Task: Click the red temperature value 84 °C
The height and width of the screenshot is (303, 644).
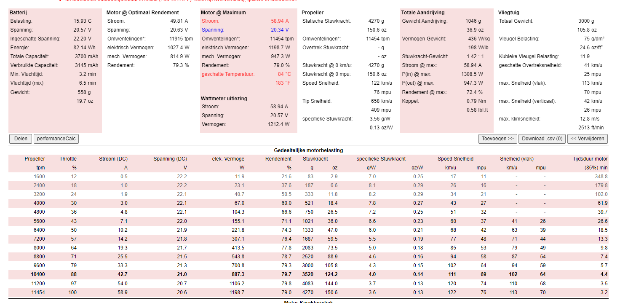Action: [284, 74]
